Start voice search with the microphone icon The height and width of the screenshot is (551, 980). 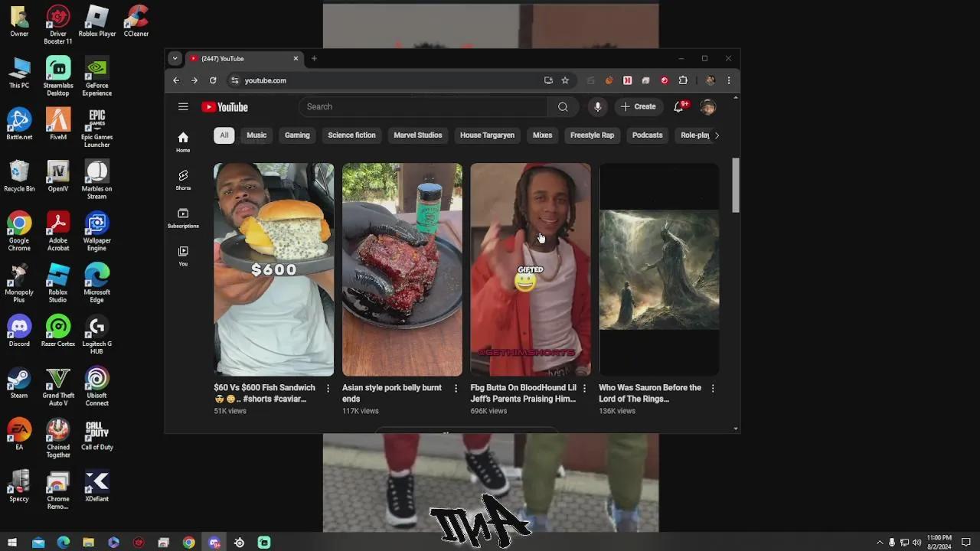(598, 107)
